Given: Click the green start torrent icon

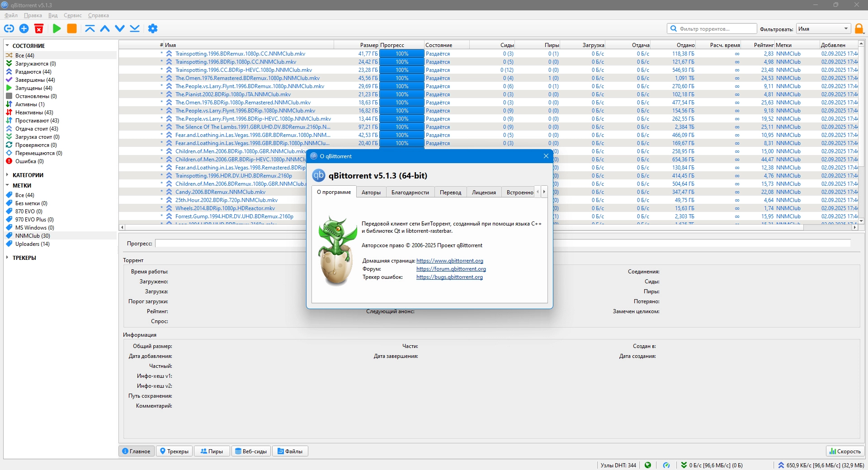Looking at the screenshot, I should [x=57, y=28].
